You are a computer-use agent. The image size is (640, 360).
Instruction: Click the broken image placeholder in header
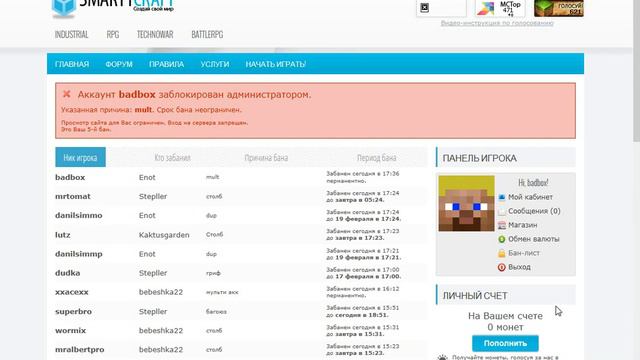click(424, 7)
